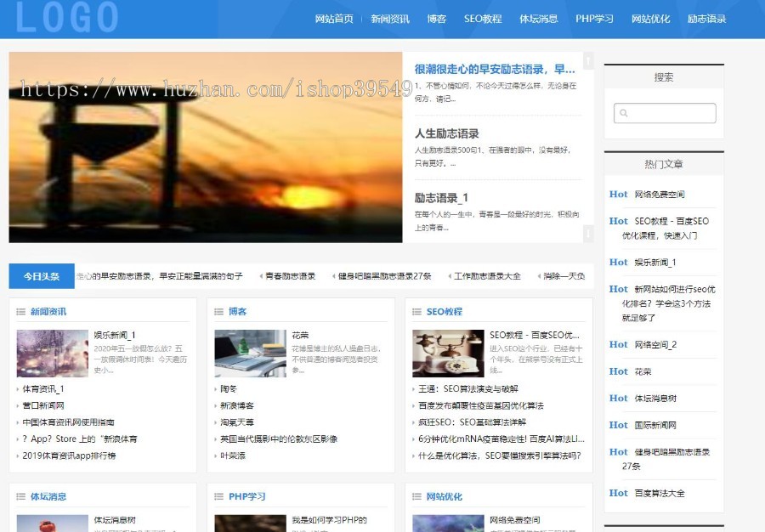
Task: Open the PHP学习 section heading
Action: click(x=246, y=496)
